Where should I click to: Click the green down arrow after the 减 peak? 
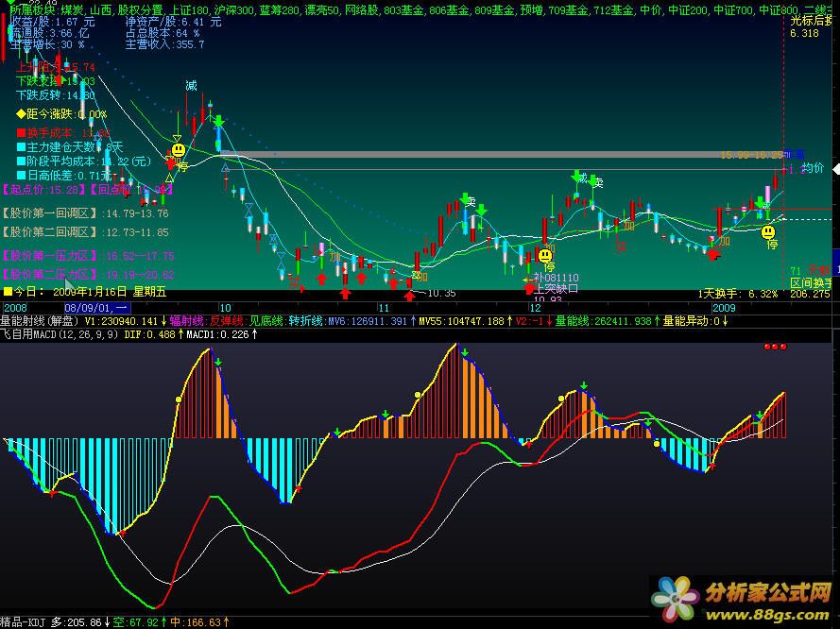(x=218, y=121)
